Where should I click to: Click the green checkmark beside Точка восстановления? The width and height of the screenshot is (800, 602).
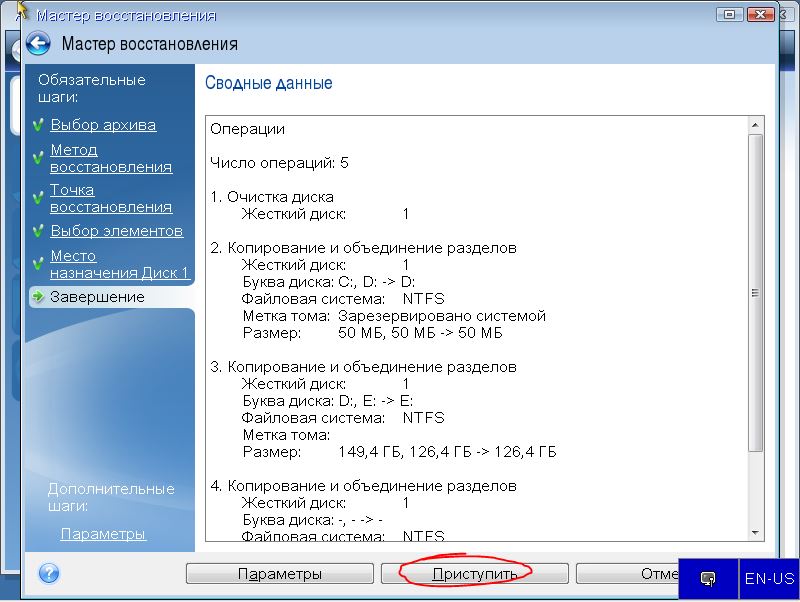pyautogui.click(x=38, y=191)
